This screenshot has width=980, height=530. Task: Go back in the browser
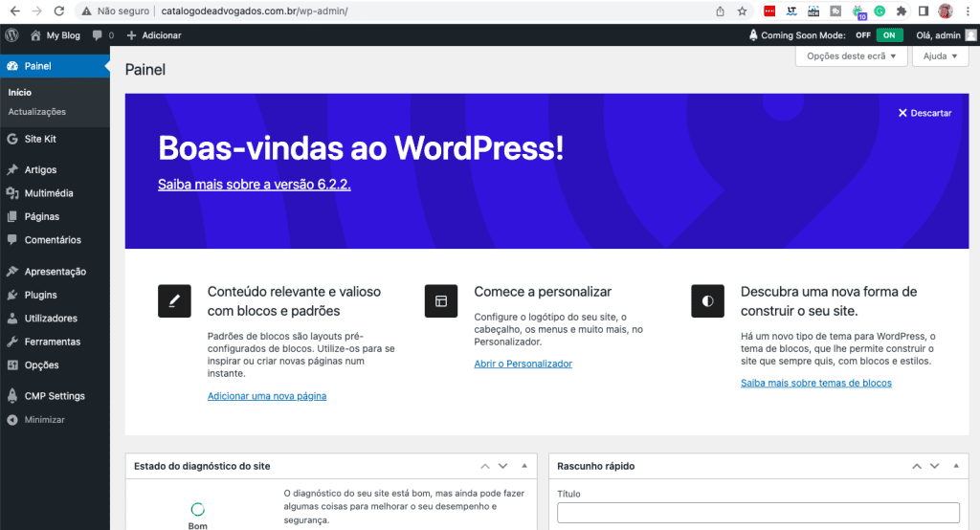click(x=15, y=11)
